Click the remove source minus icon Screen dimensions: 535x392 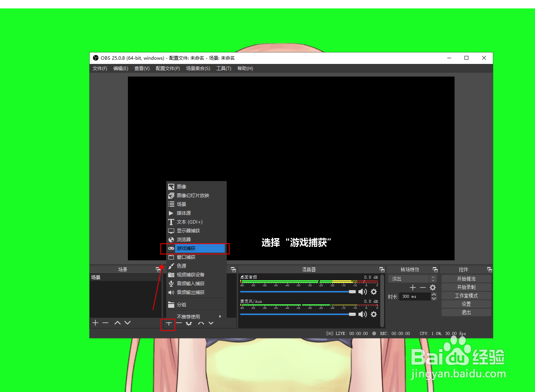(179, 323)
